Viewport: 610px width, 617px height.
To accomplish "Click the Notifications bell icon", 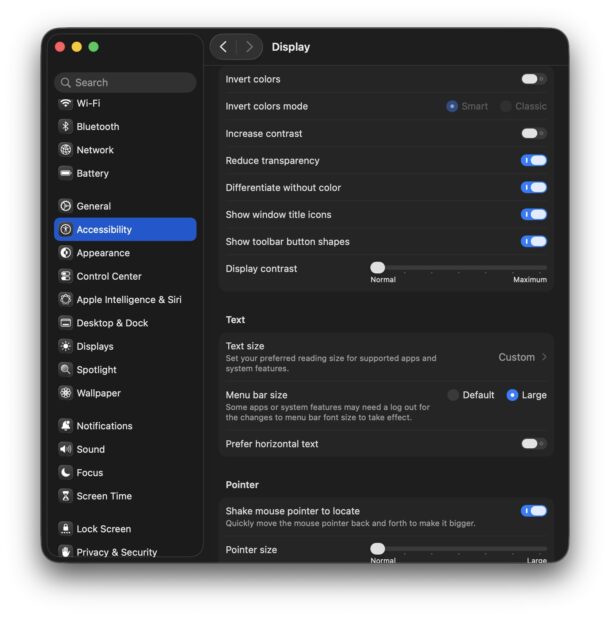I will click(x=66, y=426).
